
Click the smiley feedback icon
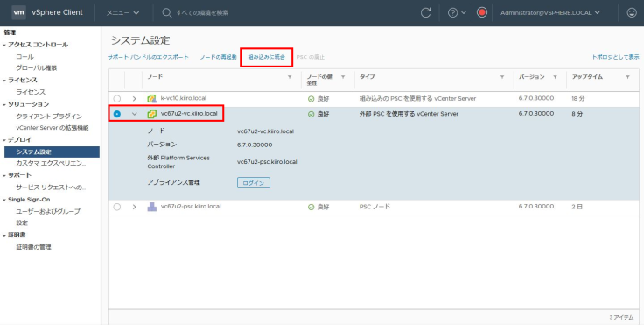[632, 13]
